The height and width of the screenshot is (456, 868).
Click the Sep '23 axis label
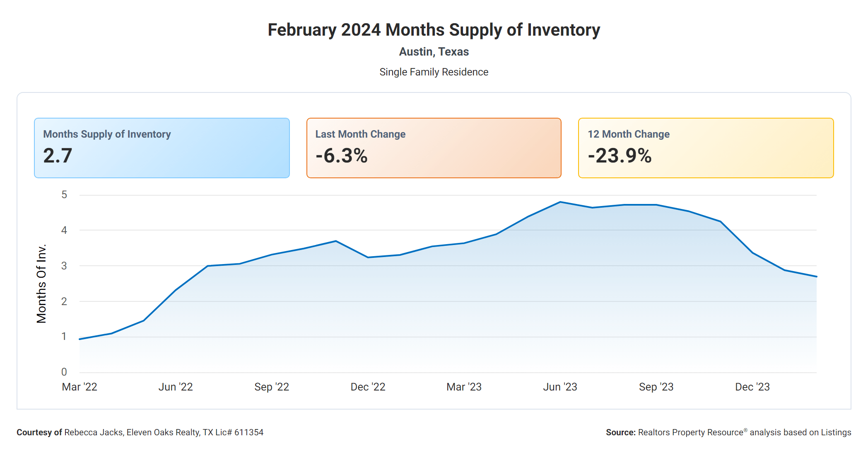(x=656, y=387)
